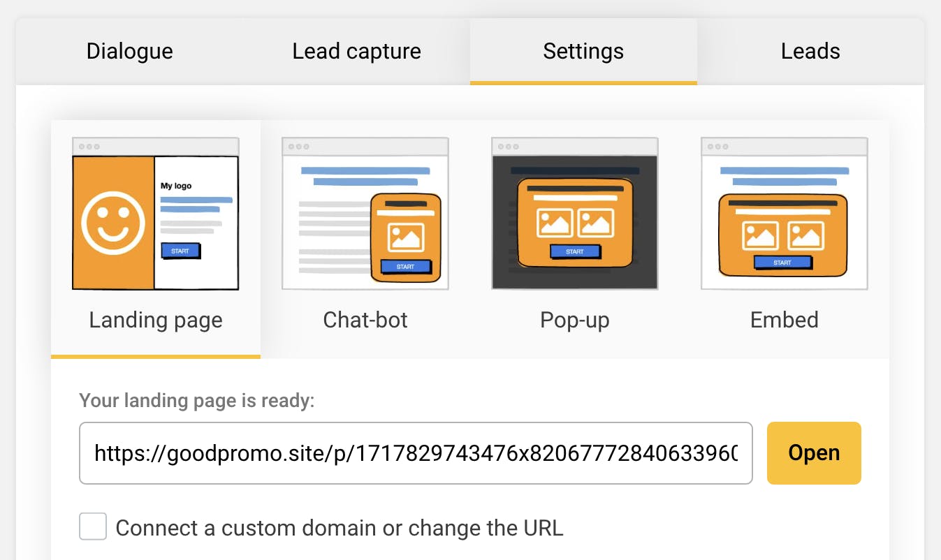Click the orange chat widget in Chat-bot preview
941x560 pixels.
pos(406,237)
